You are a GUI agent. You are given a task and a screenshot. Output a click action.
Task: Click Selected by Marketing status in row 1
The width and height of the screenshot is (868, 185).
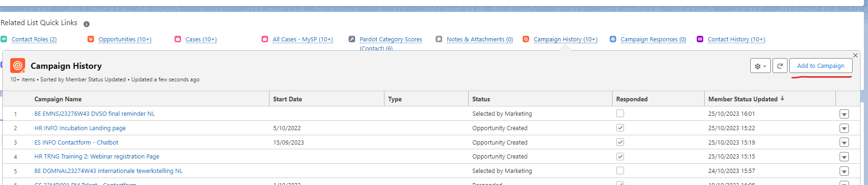(x=502, y=114)
